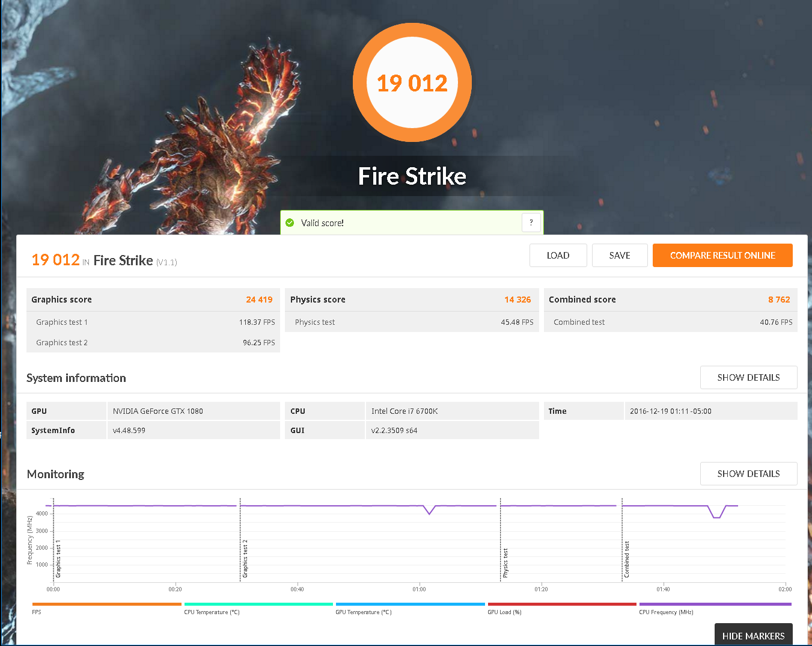The image size is (812, 646).
Task: Click the Physics test timeline marker
Action: point(505,563)
